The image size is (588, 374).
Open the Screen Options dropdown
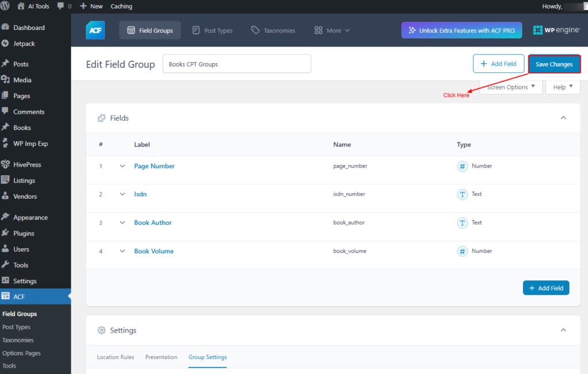point(510,87)
